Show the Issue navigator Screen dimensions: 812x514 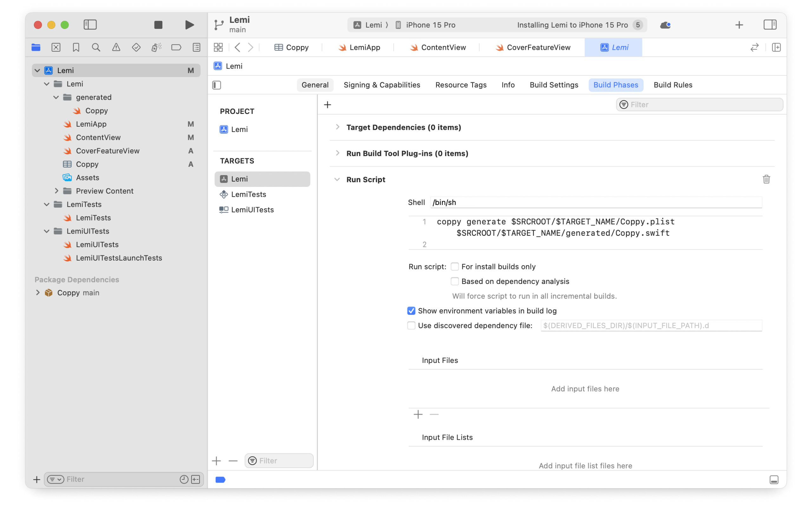click(x=116, y=47)
